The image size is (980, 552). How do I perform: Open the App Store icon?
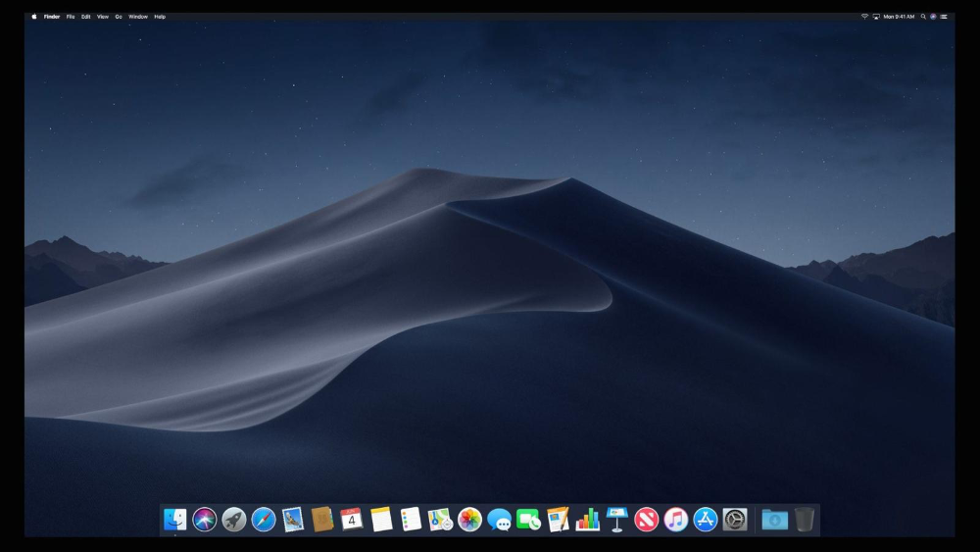[x=706, y=520]
